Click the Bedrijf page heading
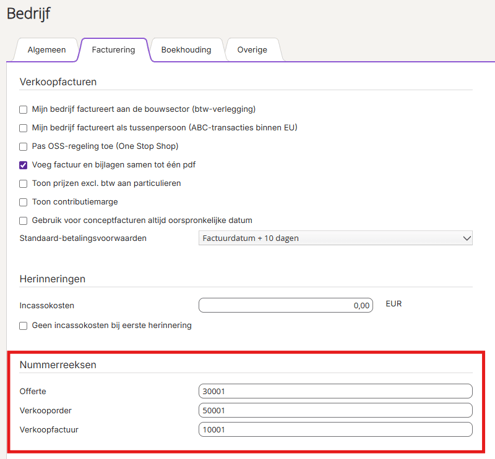Screen dimensions: 495x459 (28, 14)
